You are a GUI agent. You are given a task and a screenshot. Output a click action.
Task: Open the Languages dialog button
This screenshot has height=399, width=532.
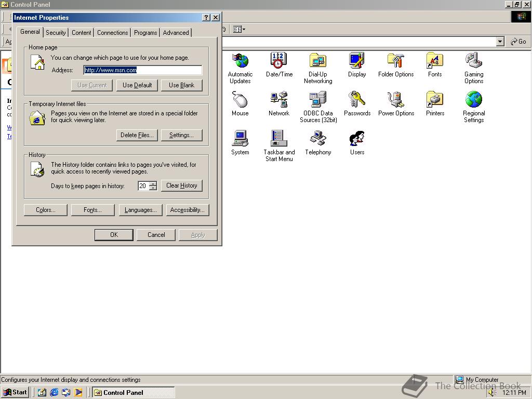click(x=140, y=210)
